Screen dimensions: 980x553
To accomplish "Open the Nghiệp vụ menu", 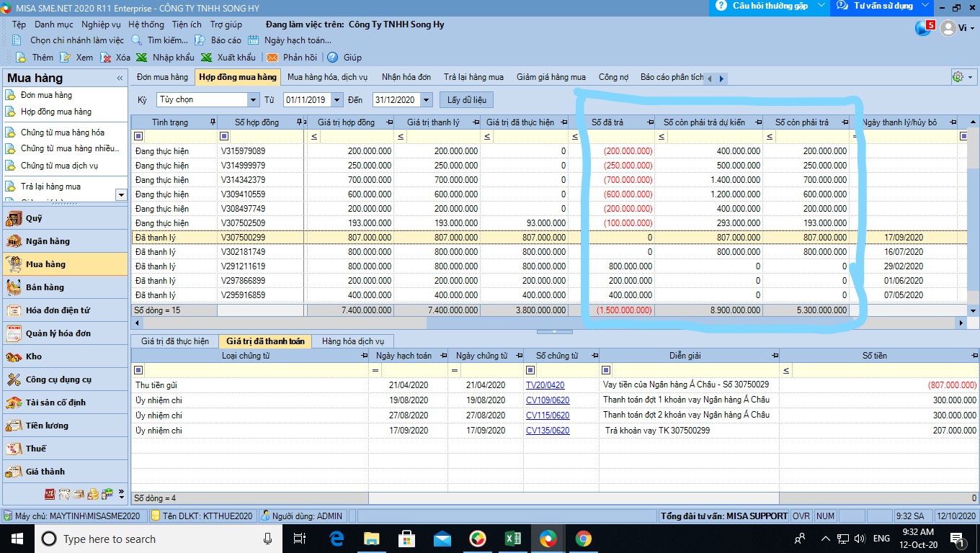I will pyautogui.click(x=101, y=24).
